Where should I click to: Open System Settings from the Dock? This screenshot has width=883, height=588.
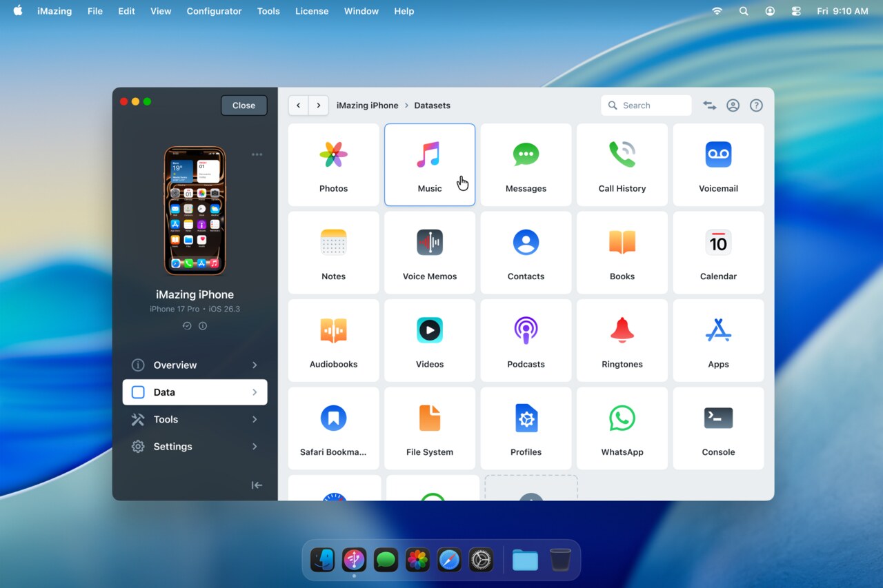(481, 560)
